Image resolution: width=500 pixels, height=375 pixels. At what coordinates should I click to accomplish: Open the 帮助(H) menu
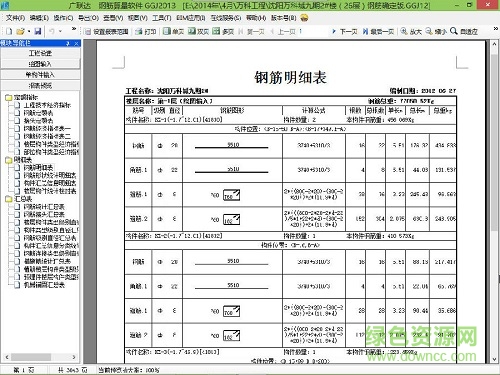[x=256, y=18]
